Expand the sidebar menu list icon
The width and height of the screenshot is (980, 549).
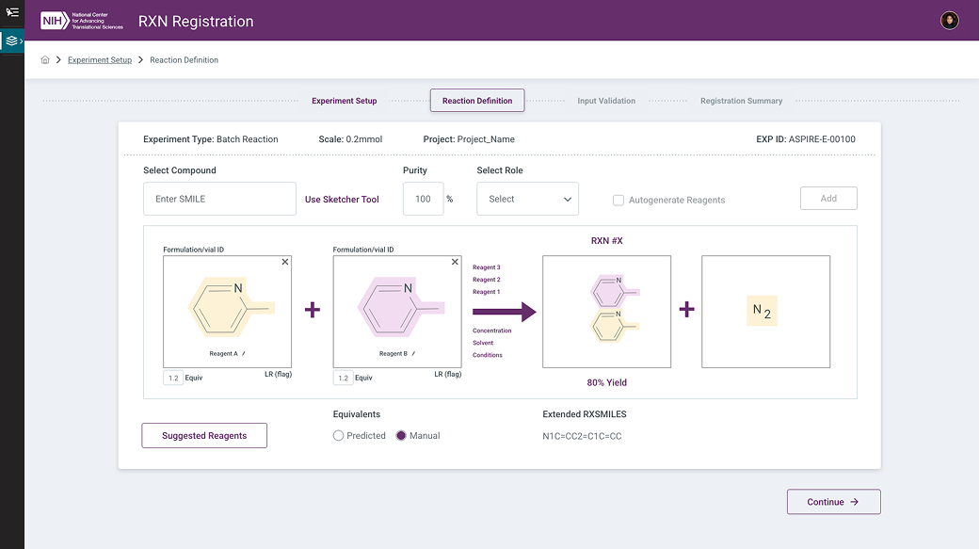tap(12, 12)
